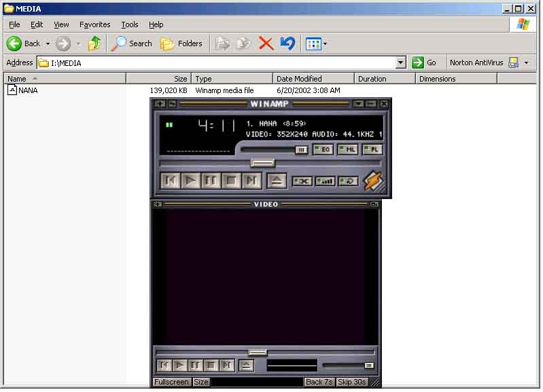Click the Up folder icon
Screen dimensions: 543x392
coord(94,43)
